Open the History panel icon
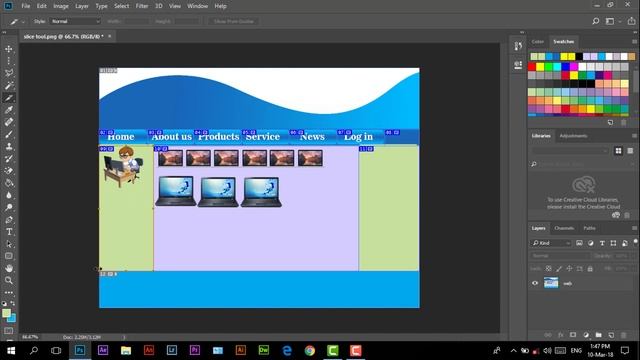 click(518, 46)
